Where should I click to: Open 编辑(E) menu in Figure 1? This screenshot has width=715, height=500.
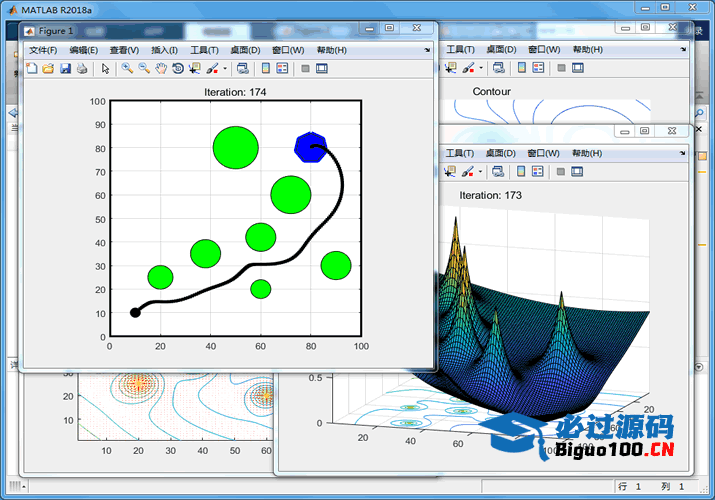pos(83,50)
